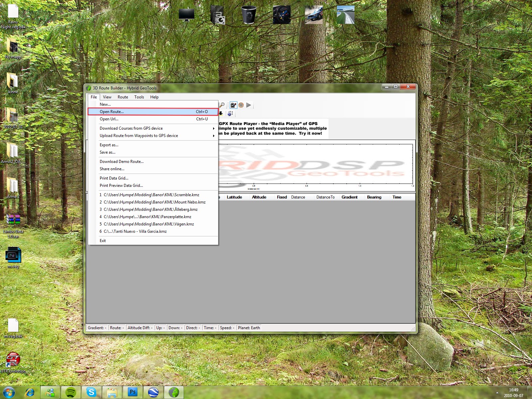This screenshot has height=399, width=532.
Task: Open the View menu
Action: click(107, 97)
